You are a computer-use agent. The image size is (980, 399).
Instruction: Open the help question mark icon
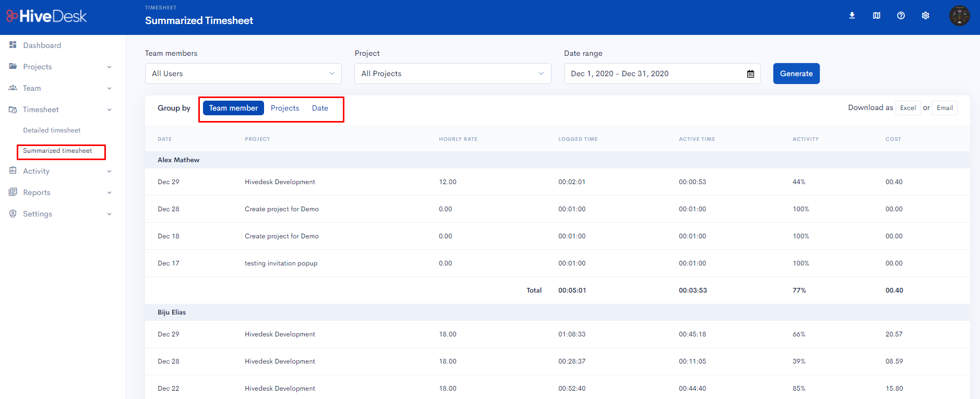click(x=901, y=16)
